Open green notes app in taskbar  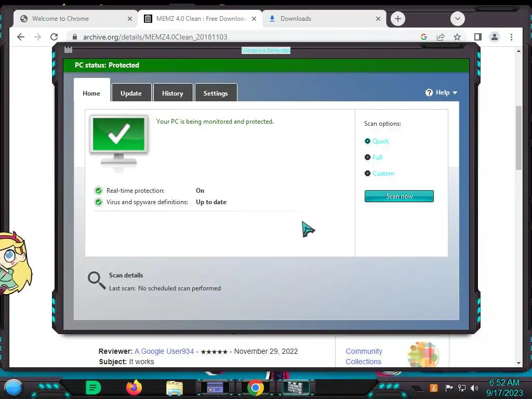pyautogui.click(x=94, y=388)
